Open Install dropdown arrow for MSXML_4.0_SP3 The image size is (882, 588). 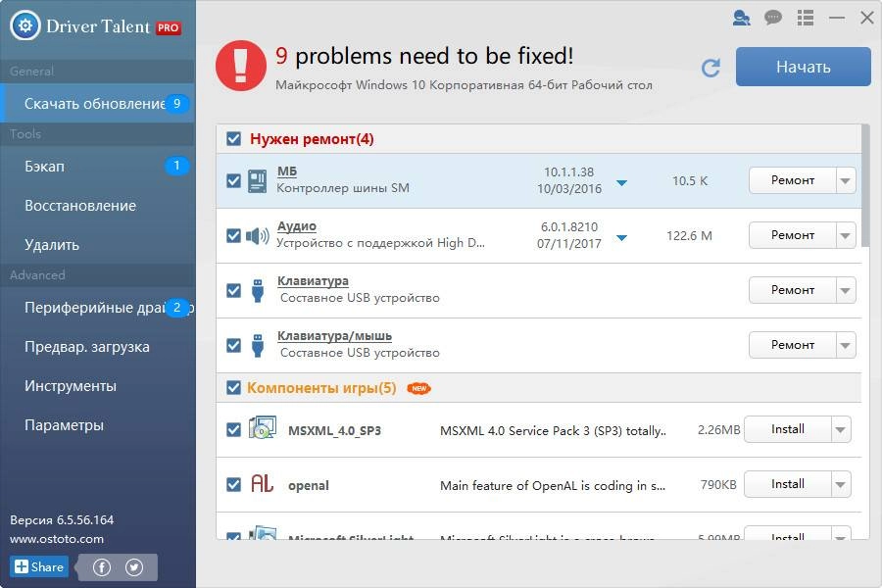[841, 430]
